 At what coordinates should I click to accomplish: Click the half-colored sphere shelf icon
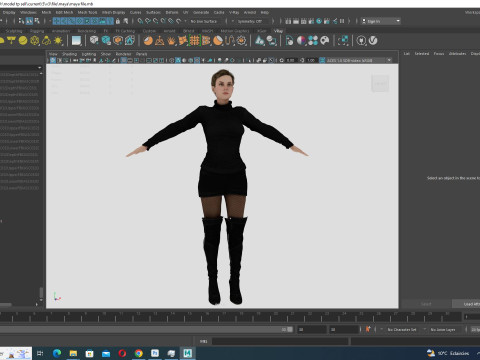point(301,41)
